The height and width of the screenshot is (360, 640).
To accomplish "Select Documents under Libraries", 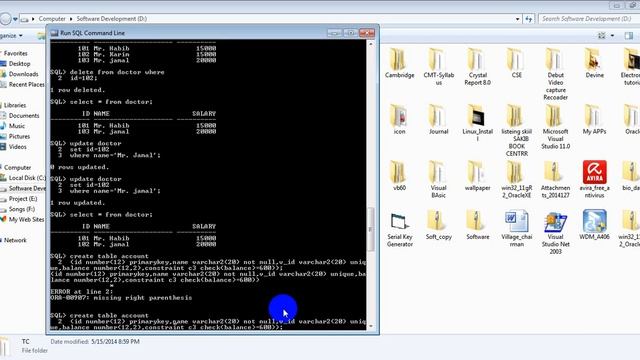I will (24, 116).
